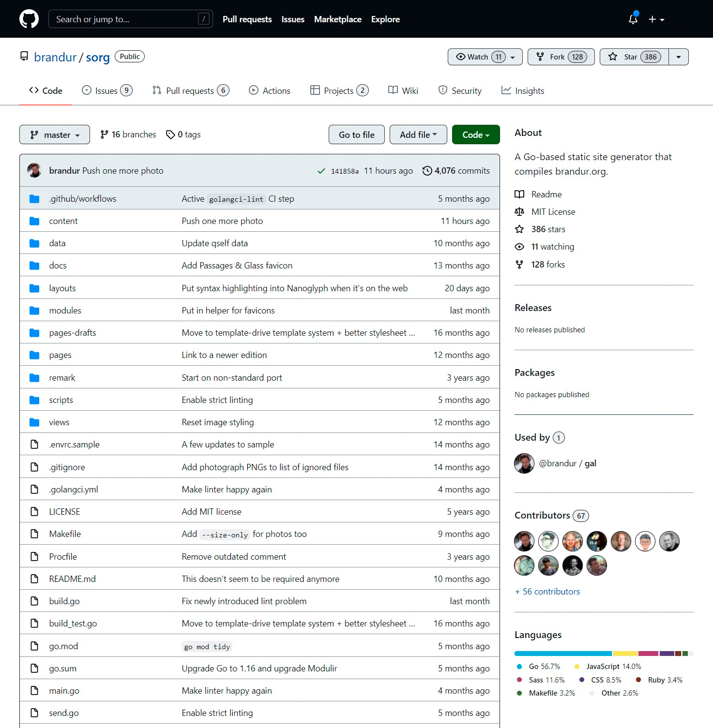Open the Pull requests tab with 6
Viewport: 713px width, 728px height.
pyautogui.click(x=191, y=90)
